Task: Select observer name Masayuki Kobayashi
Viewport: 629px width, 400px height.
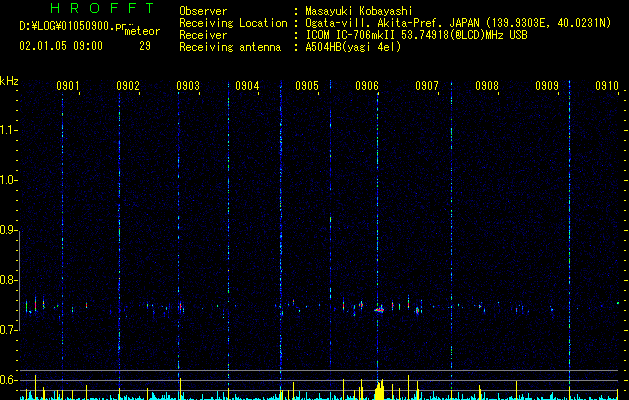Action: pyautogui.click(x=359, y=11)
